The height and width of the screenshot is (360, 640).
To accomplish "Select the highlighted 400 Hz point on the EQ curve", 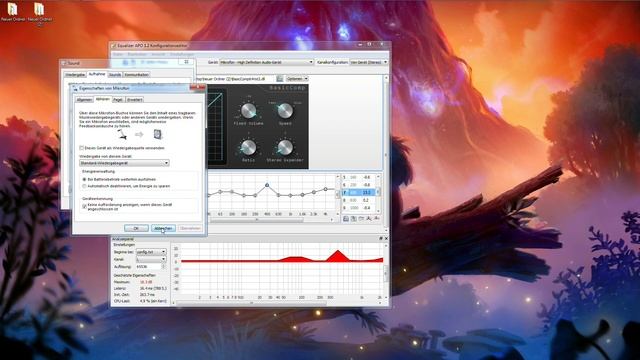I will pyautogui.click(x=267, y=185).
